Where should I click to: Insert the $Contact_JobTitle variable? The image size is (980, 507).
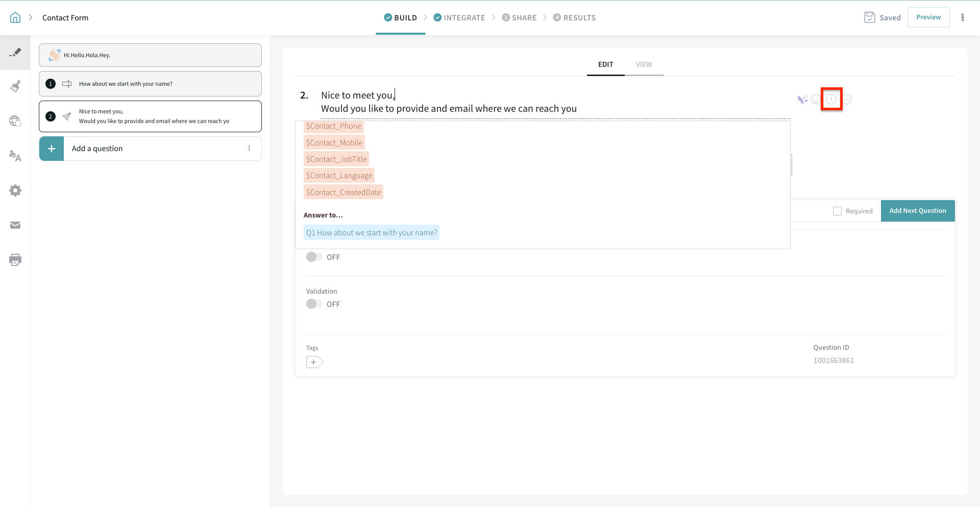coord(336,159)
